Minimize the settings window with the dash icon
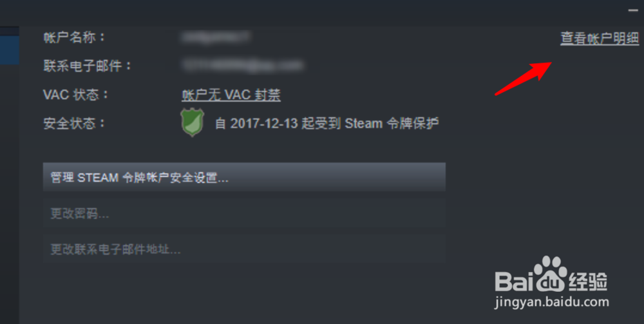Image resolution: width=644 pixels, height=324 pixels. tap(633, 10)
